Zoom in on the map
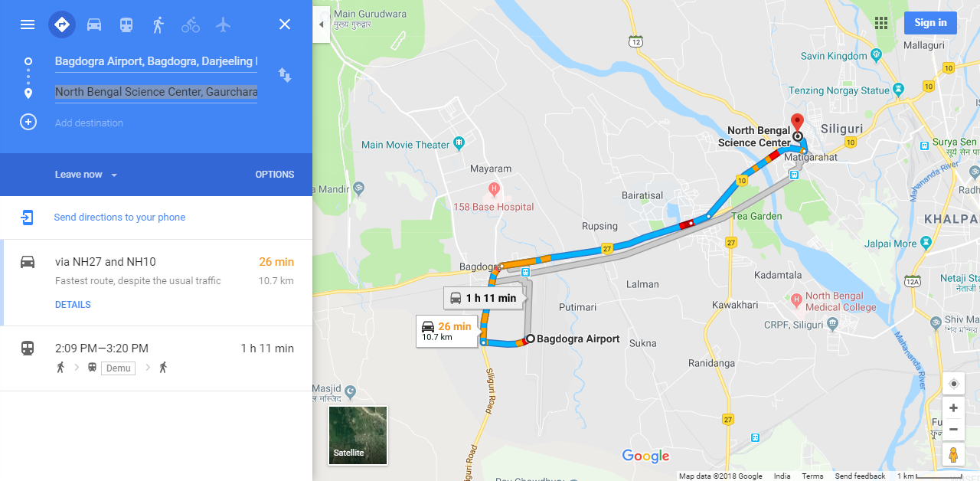This screenshot has width=980, height=481. point(953,408)
